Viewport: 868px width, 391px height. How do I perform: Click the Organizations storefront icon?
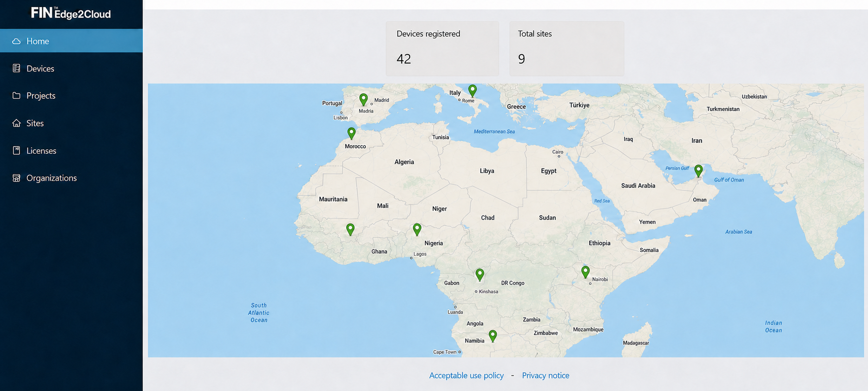tap(16, 178)
